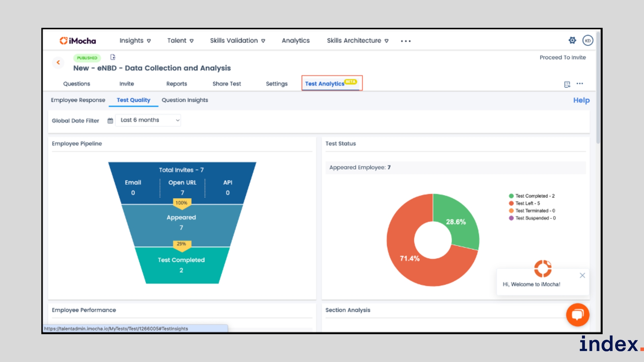Click the iMocha logo
Screen dimensions: 644x362
click(78, 41)
